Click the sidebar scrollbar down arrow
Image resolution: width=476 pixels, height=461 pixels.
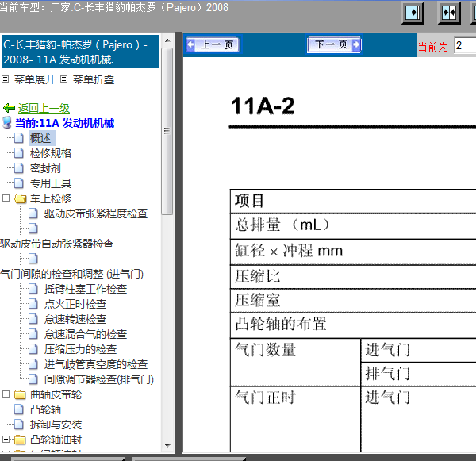pos(167,445)
